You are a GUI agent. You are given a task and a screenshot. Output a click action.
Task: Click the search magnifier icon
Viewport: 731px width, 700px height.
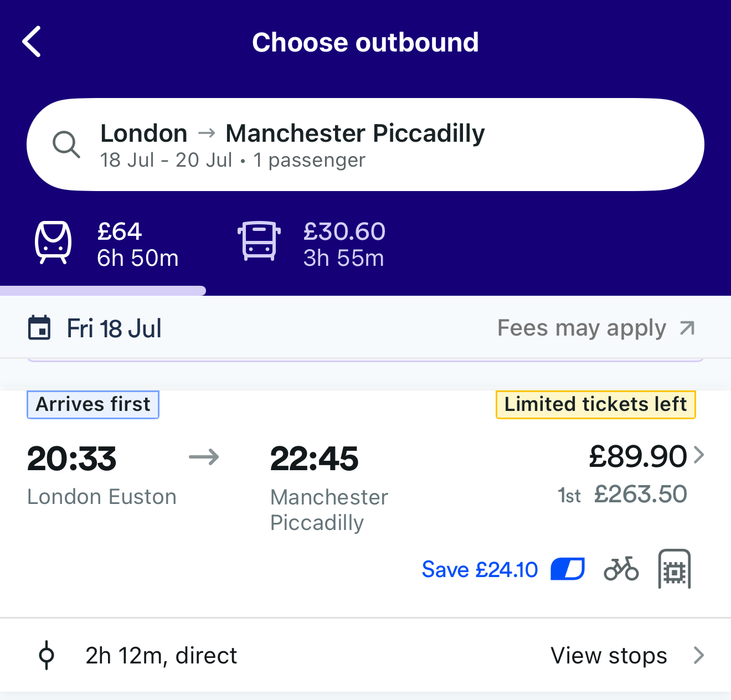pyautogui.click(x=66, y=145)
